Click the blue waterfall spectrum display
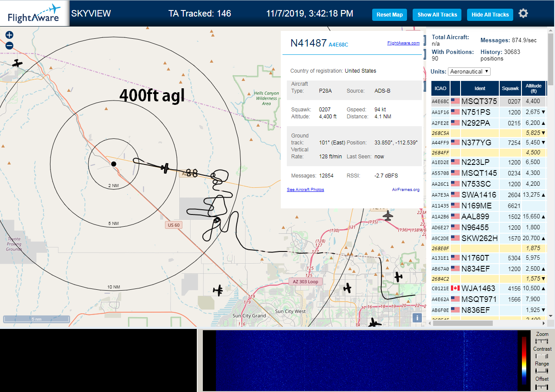This screenshot has width=555, height=392. pyautogui.click(x=366, y=360)
